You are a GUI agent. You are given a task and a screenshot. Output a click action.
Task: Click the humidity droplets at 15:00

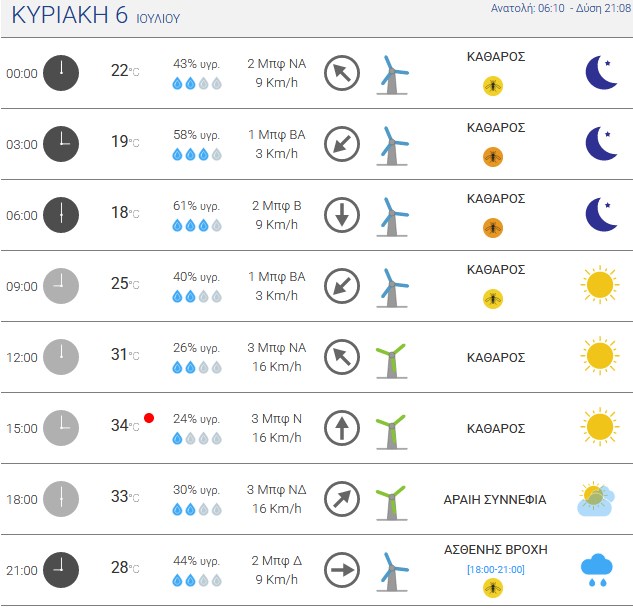pyautogui.click(x=197, y=438)
